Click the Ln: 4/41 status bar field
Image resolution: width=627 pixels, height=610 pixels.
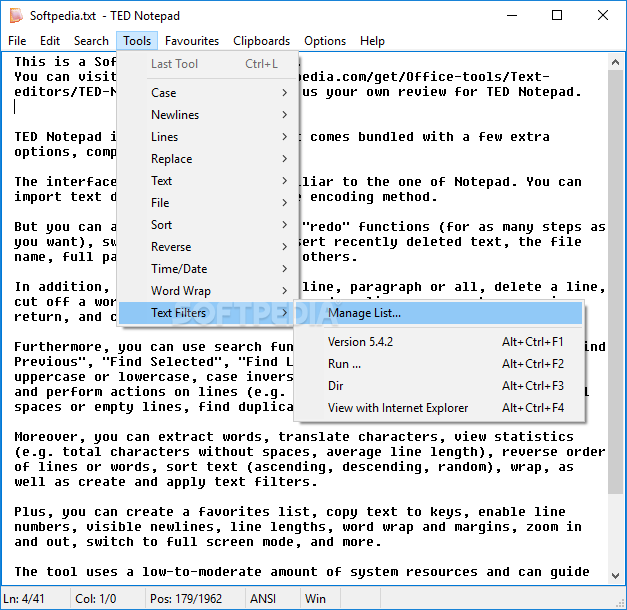(35, 599)
